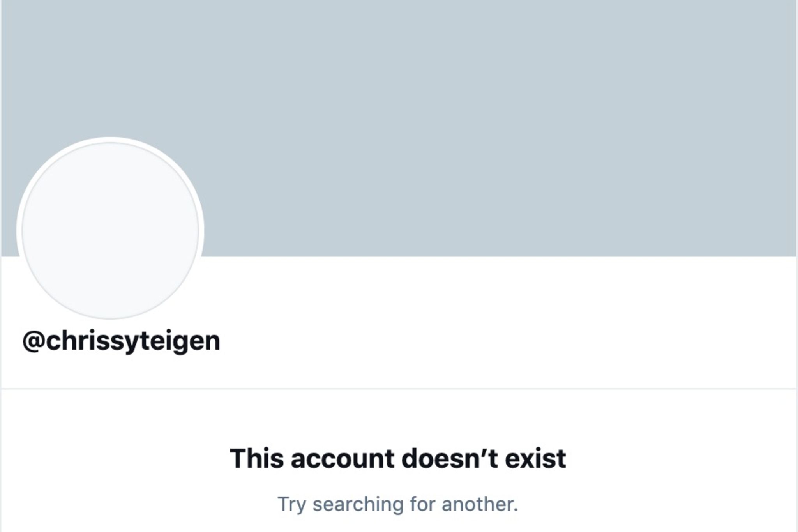Click the "This account doesn't exist" heading
798x532 pixels.
[398, 458]
